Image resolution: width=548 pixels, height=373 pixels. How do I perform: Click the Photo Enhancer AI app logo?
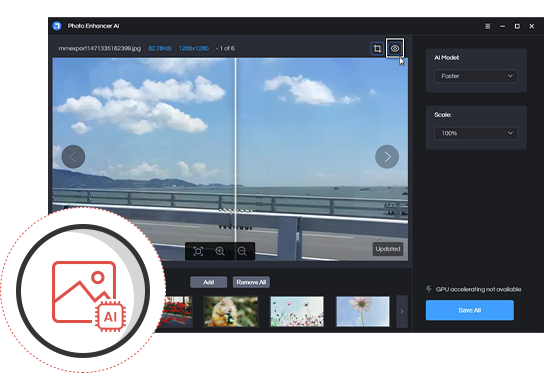pos(57,26)
